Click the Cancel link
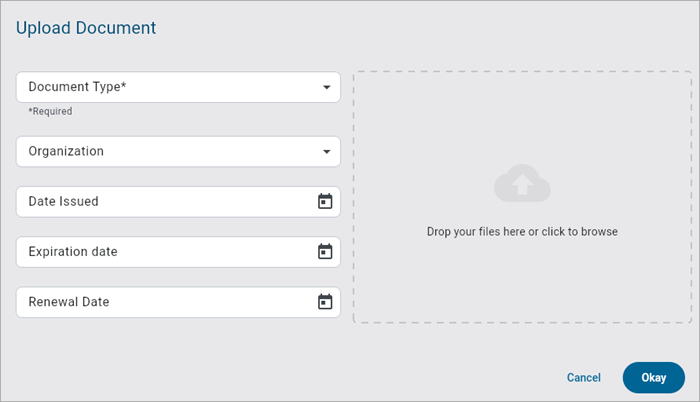The height and width of the screenshot is (402, 700). (x=583, y=378)
